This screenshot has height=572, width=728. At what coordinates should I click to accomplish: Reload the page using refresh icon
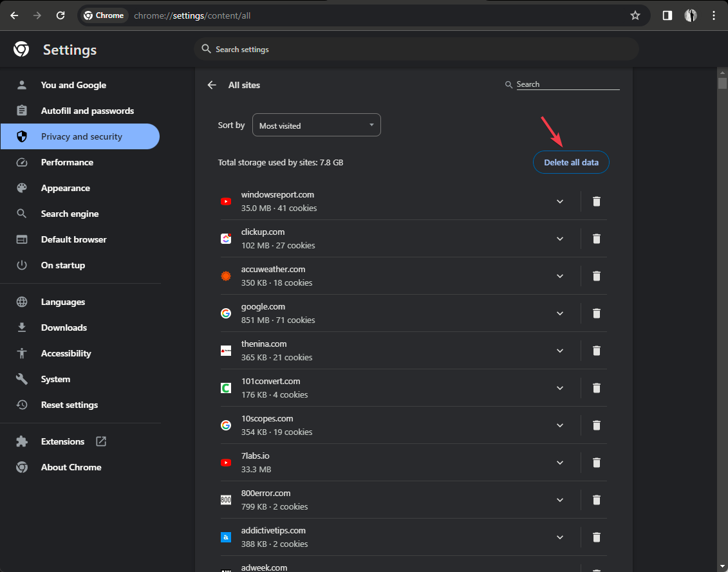(x=61, y=15)
